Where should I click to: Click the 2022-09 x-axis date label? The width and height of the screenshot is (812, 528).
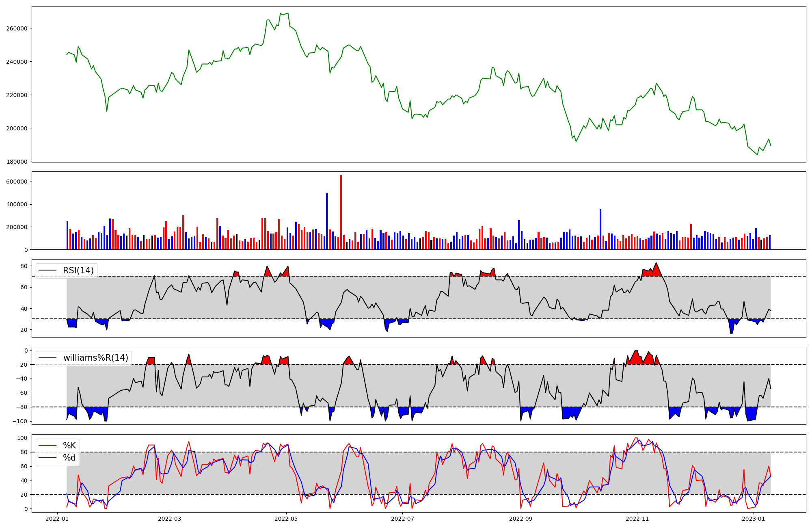520,519
